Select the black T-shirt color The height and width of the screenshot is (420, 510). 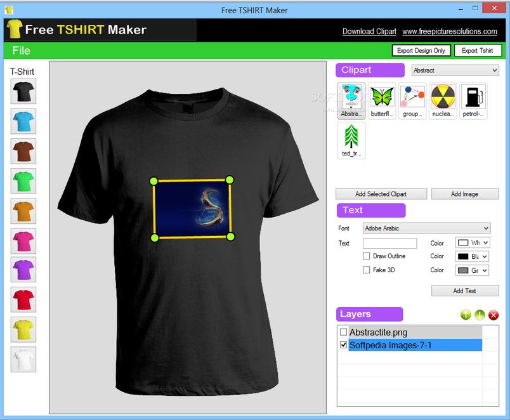coord(23,91)
